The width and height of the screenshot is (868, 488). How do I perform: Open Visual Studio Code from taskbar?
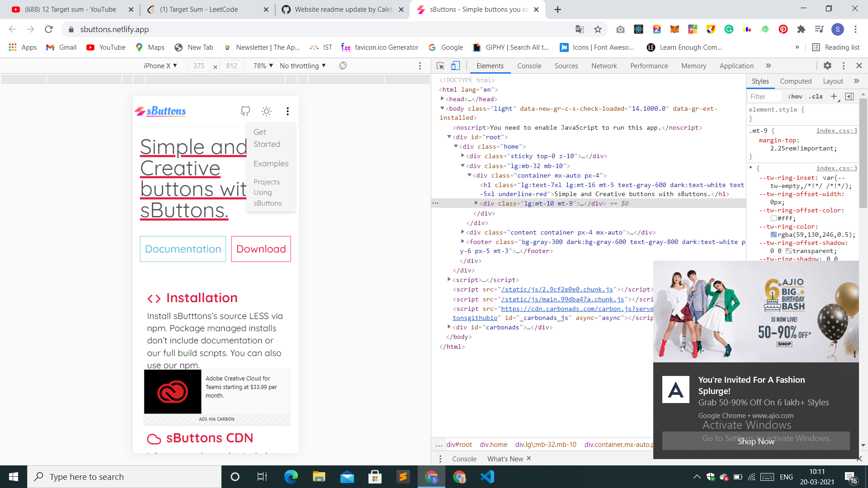pyautogui.click(x=488, y=477)
